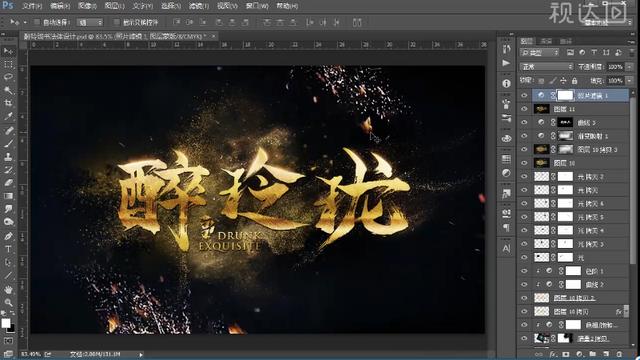Open the fill 100% dropdown arrow
640x360 pixels.
[629, 81]
